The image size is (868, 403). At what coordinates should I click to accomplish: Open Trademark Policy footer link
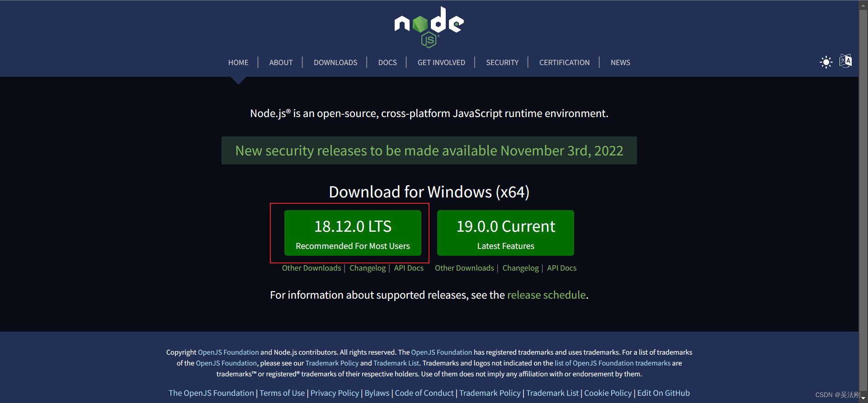[x=490, y=393]
